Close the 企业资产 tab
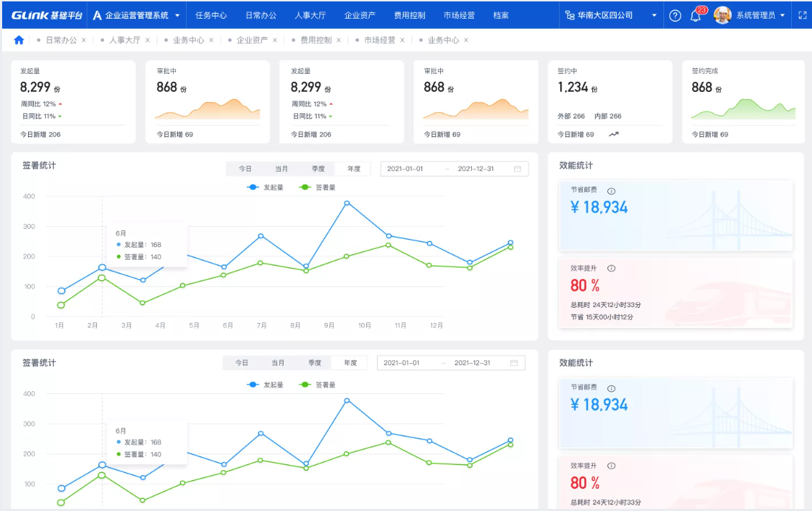 275,40
